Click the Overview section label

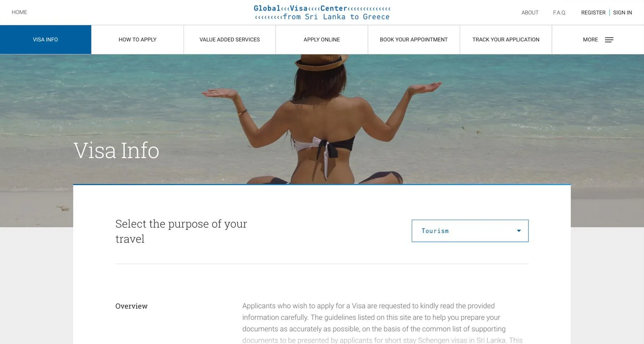pyautogui.click(x=131, y=306)
